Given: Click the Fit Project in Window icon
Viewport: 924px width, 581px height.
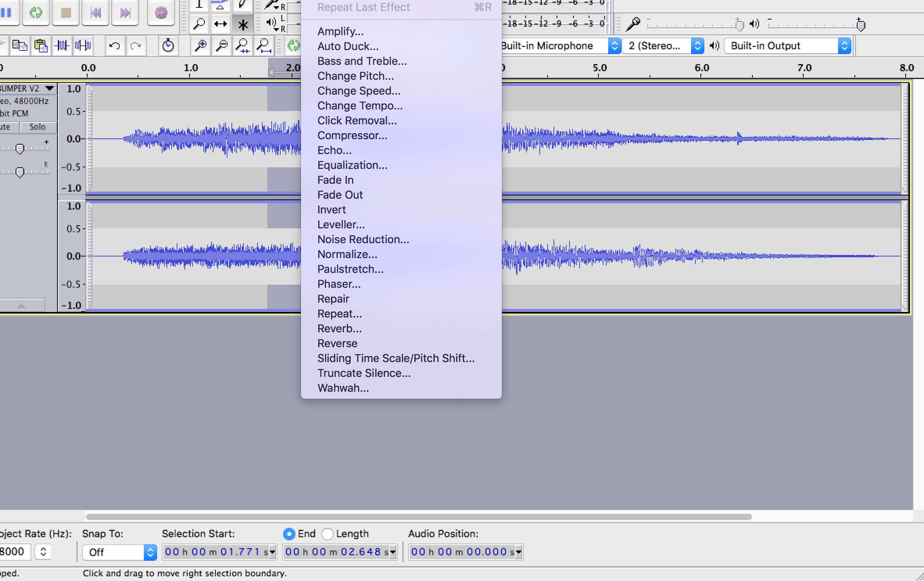Looking at the screenshot, I should click(264, 46).
